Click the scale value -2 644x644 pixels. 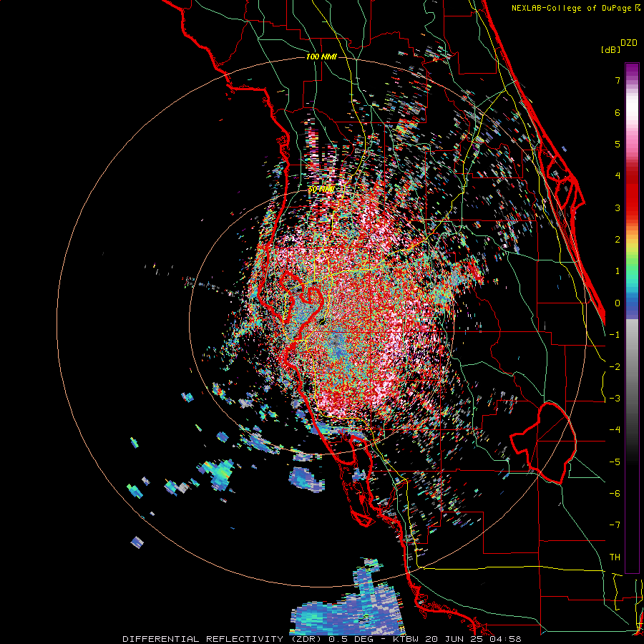click(x=615, y=366)
